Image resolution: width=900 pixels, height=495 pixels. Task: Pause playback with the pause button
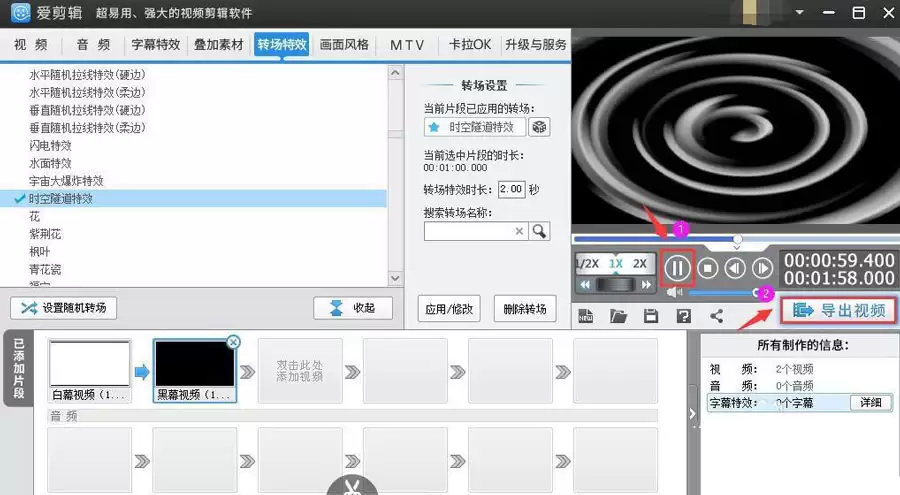click(677, 268)
